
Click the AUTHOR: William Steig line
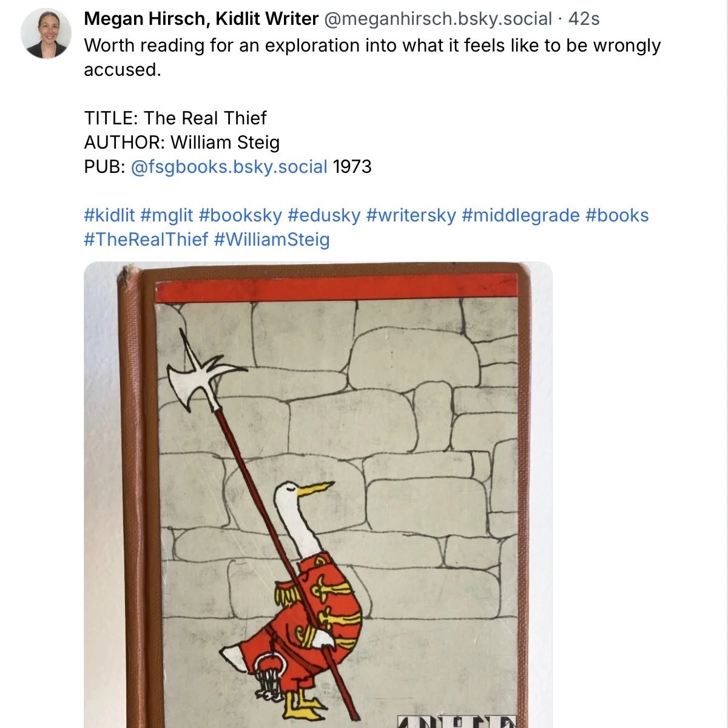coord(182,143)
